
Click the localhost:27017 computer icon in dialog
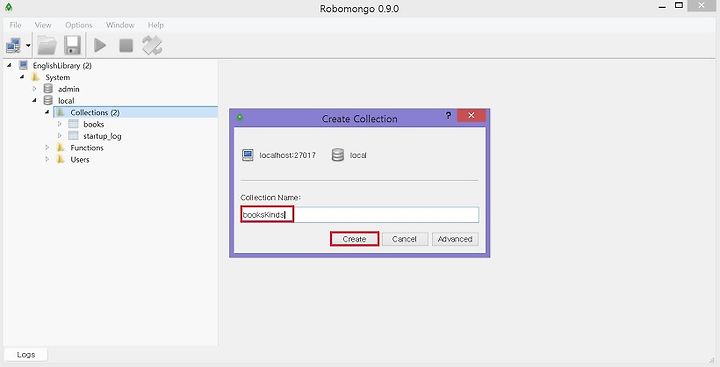point(248,155)
